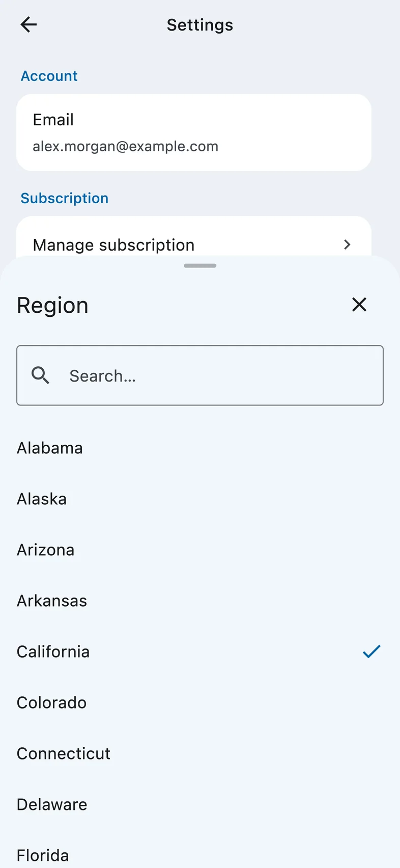Select Alaska as region
This screenshot has height=868, width=400.
coord(200,499)
